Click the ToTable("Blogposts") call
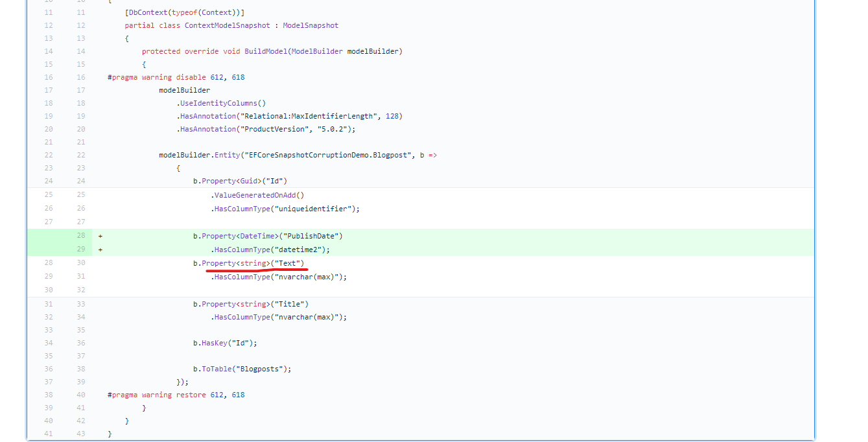 click(x=242, y=369)
